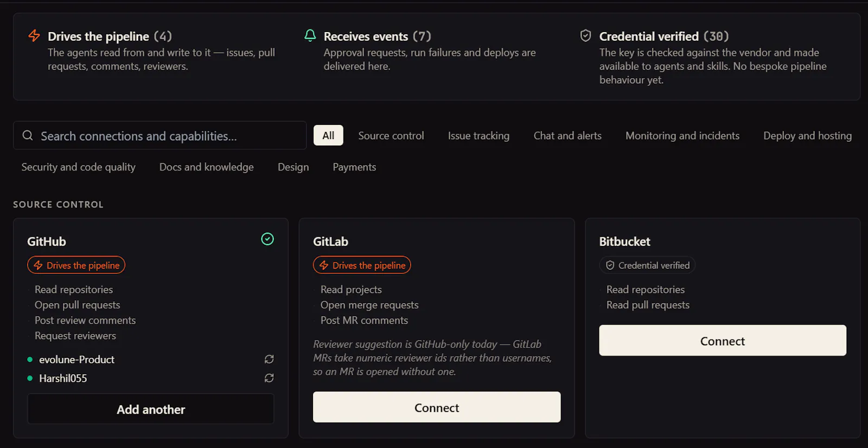
Task: Click Drives the pipeline badge on GitHub
Action: point(76,265)
